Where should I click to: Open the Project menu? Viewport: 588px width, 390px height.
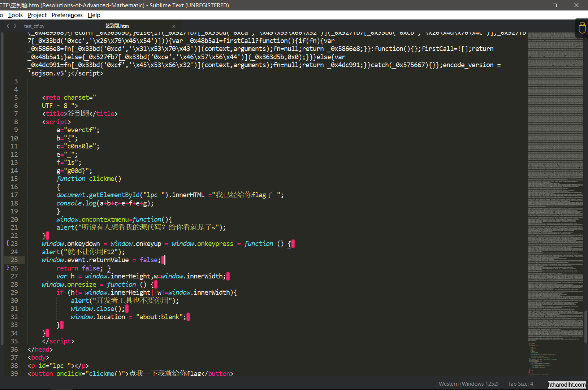point(37,15)
